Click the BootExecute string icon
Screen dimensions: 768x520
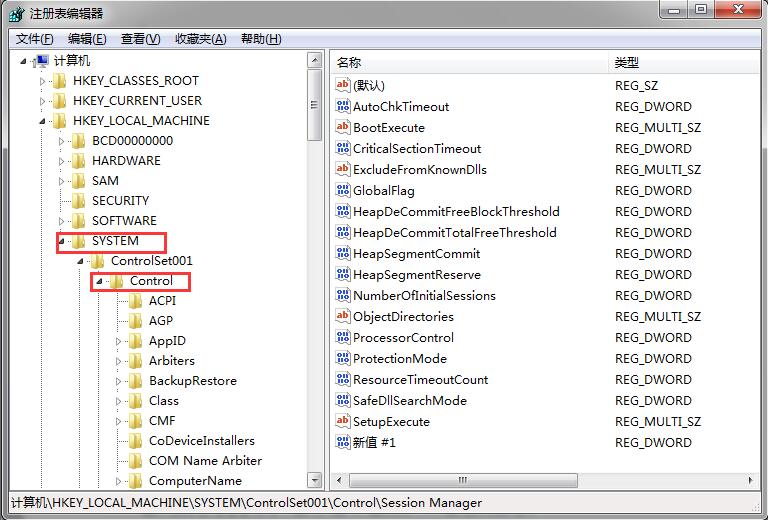pyautogui.click(x=343, y=127)
